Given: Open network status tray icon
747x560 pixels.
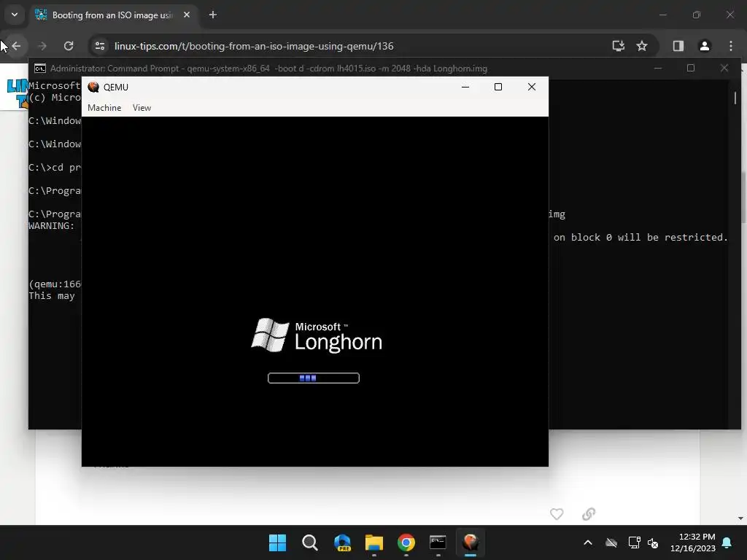Looking at the screenshot, I should click(x=634, y=542).
